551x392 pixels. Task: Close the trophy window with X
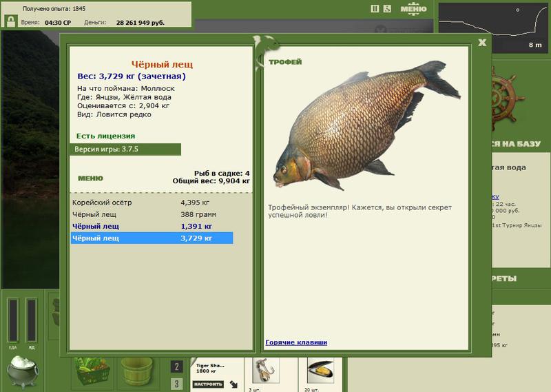(482, 43)
